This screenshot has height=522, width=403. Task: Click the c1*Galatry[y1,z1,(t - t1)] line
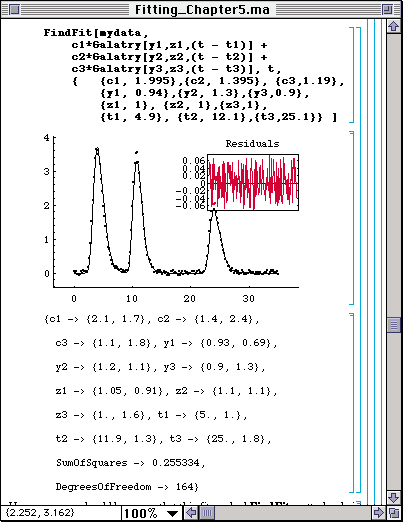169,45
